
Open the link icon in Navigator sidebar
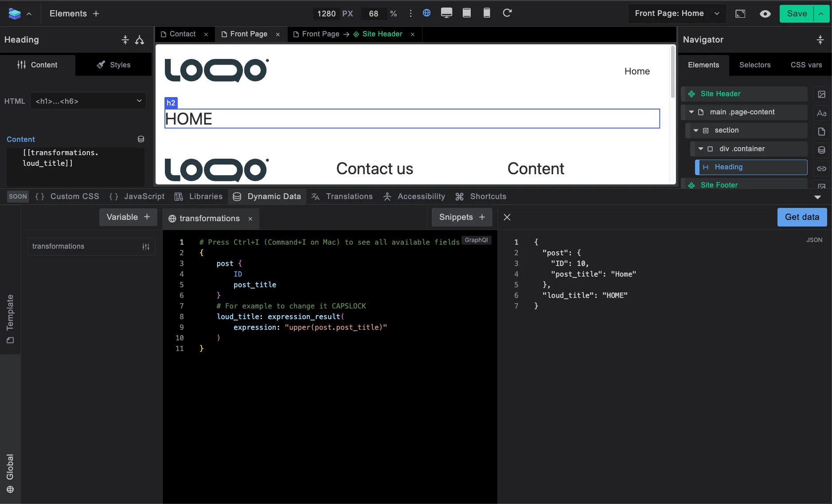pos(821,169)
